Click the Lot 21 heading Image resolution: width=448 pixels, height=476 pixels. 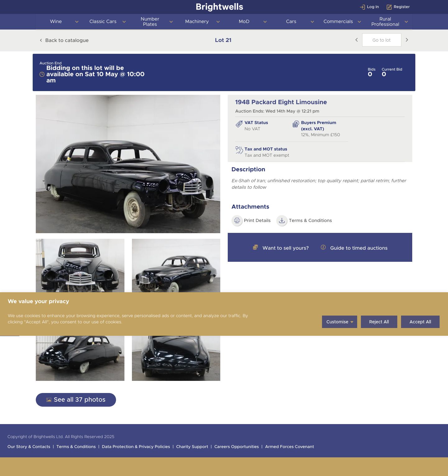coord(223,40)
